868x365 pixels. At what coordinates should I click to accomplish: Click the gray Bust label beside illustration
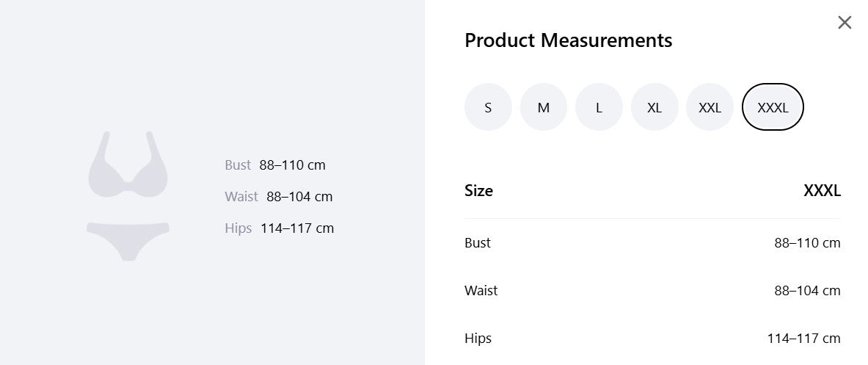point(238,165)
